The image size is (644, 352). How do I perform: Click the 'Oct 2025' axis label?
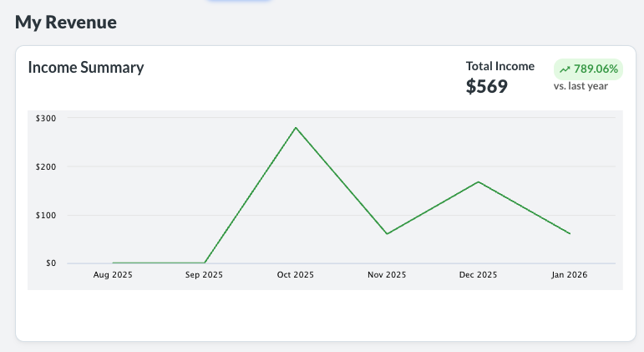click(x=296, y=275)
